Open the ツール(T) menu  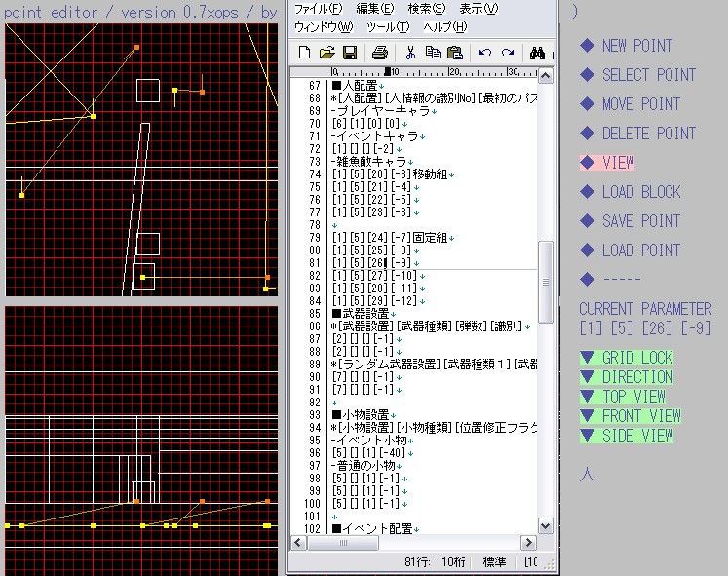click(x=388, y=26)
